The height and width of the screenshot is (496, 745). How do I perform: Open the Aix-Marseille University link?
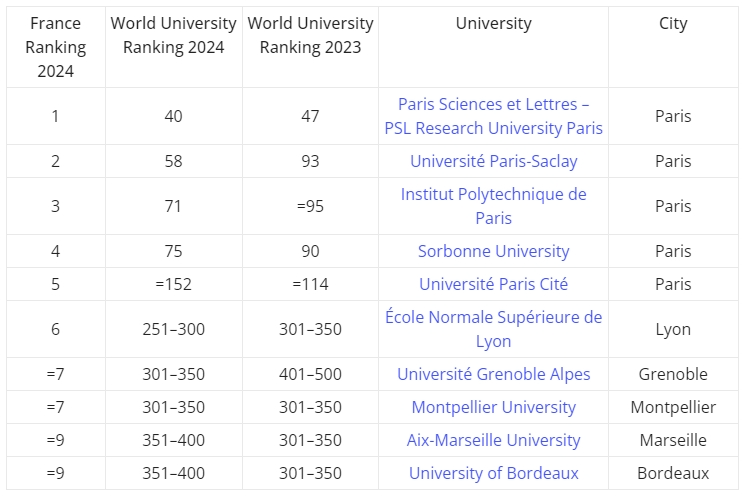(x=493, y=440)
